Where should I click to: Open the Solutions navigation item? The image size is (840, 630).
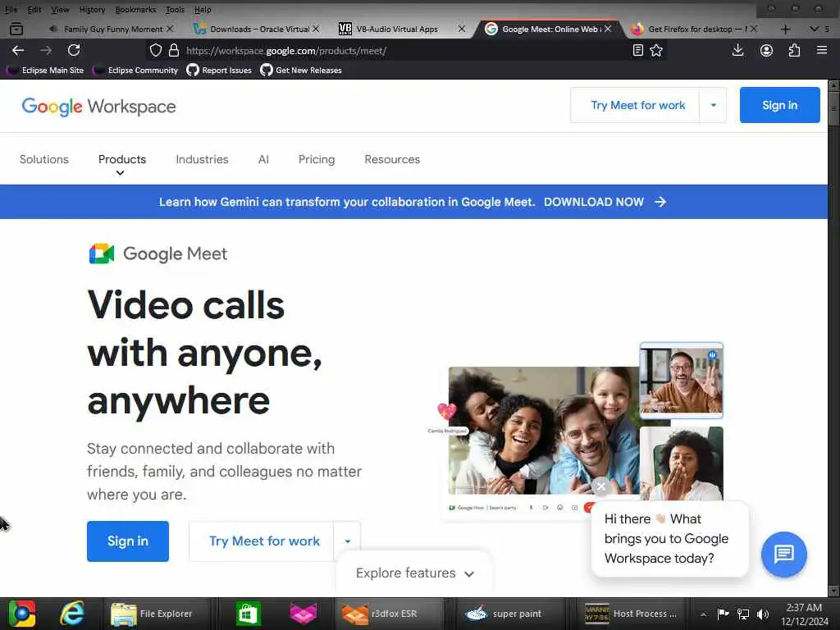click(x=44, y=159)
